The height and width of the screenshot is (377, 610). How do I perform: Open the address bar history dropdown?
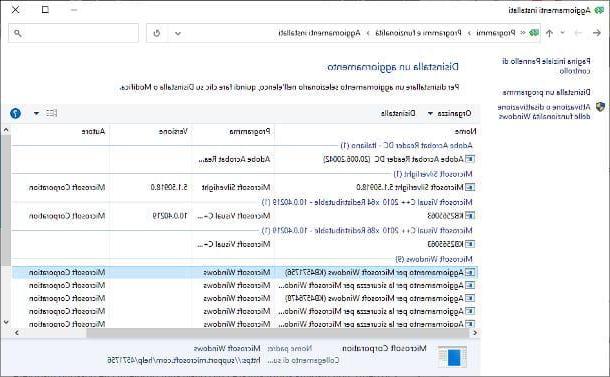pyautogui.click(x=178, y=33)
